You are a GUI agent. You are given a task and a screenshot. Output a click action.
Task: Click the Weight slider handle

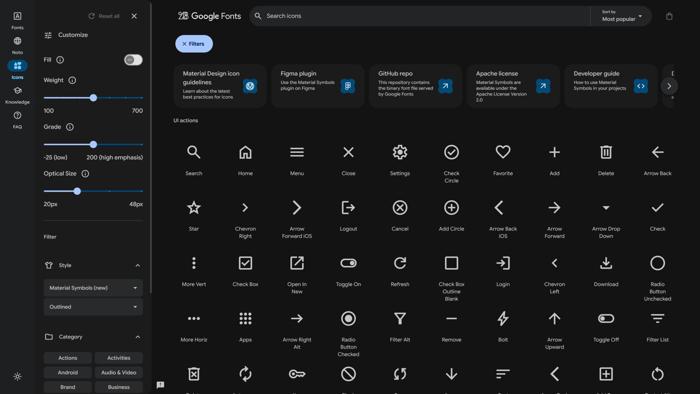[x=93, y=98]
